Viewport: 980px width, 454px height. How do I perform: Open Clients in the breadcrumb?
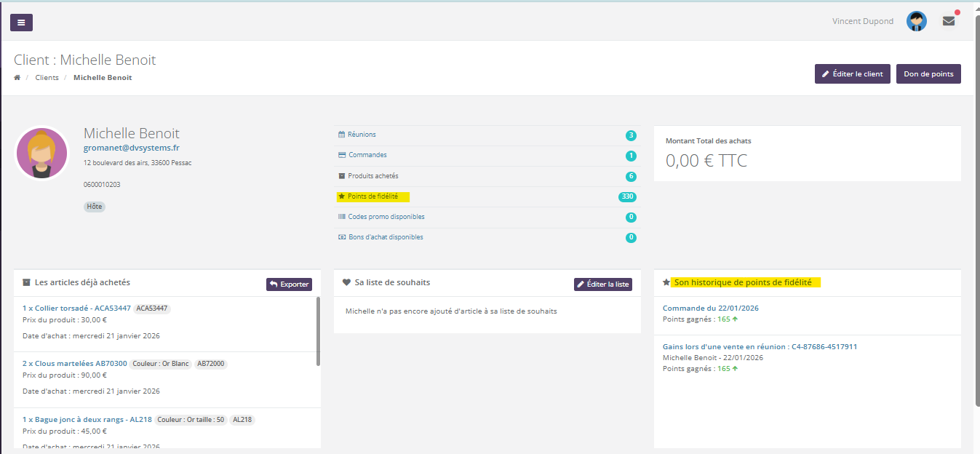click(47, 78)
